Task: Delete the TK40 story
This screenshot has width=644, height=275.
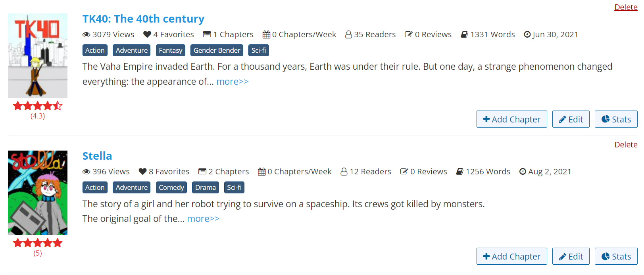Action: pyautogui.click(x=625, y=7)
